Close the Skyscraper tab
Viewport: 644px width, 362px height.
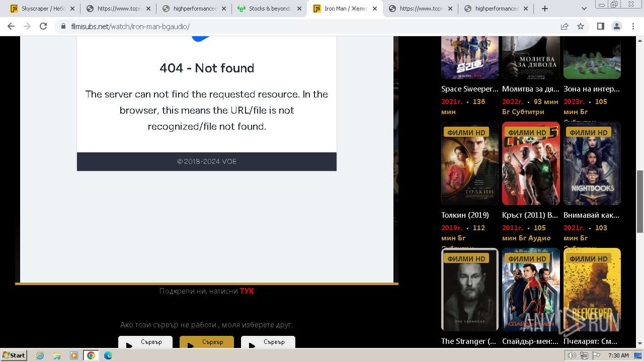pos(72,9)
